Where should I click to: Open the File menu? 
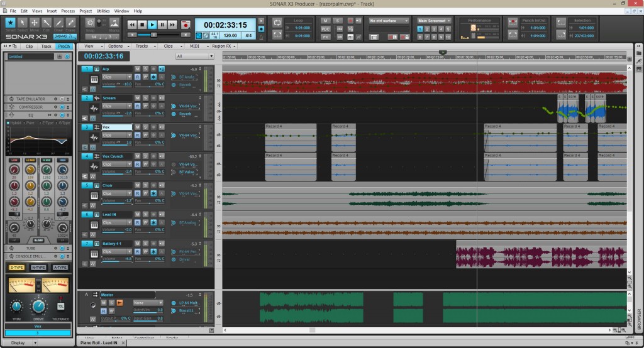[13, 11]
